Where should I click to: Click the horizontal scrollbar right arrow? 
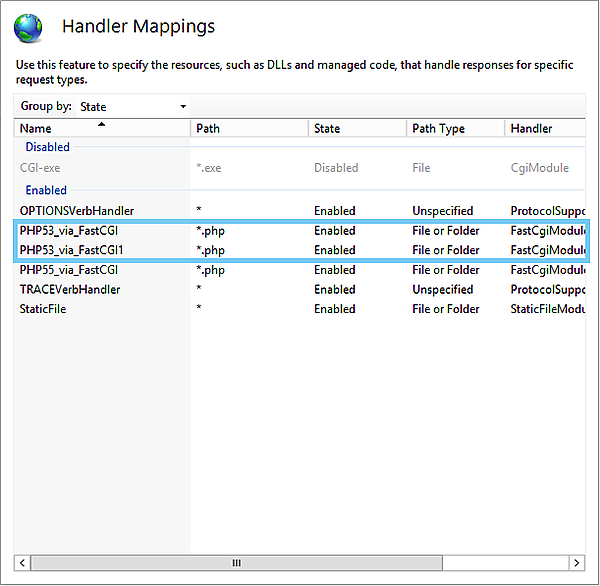point(576,563)
